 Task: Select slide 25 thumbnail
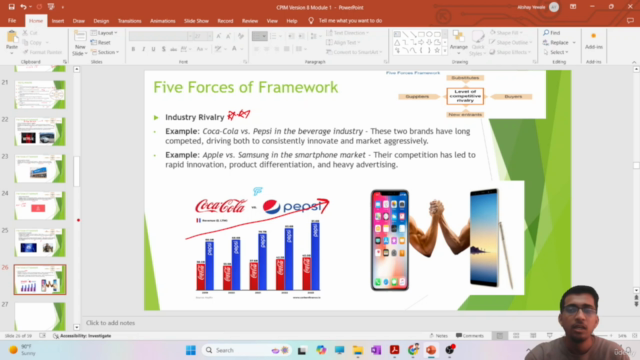pyautogui.click(x=40, y=242)
